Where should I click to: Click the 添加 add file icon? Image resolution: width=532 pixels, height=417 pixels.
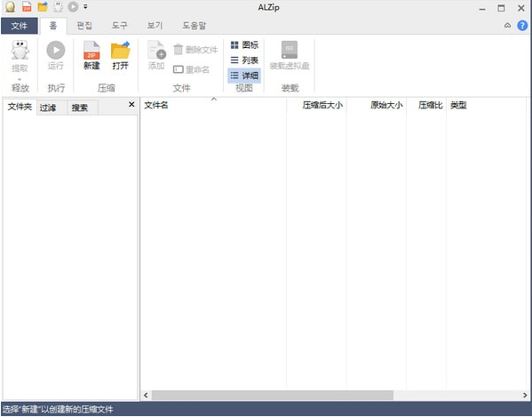tap(156, 50)
